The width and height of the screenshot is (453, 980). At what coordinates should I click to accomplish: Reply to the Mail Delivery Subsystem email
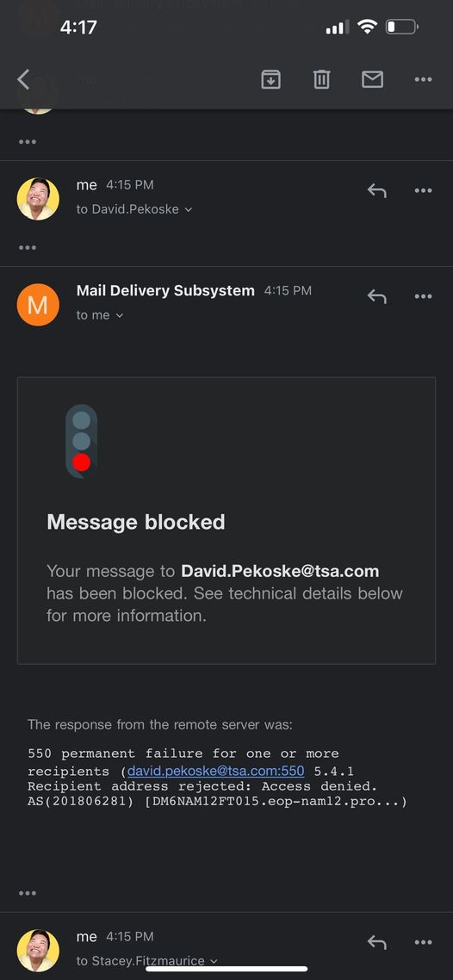[376, 296]
